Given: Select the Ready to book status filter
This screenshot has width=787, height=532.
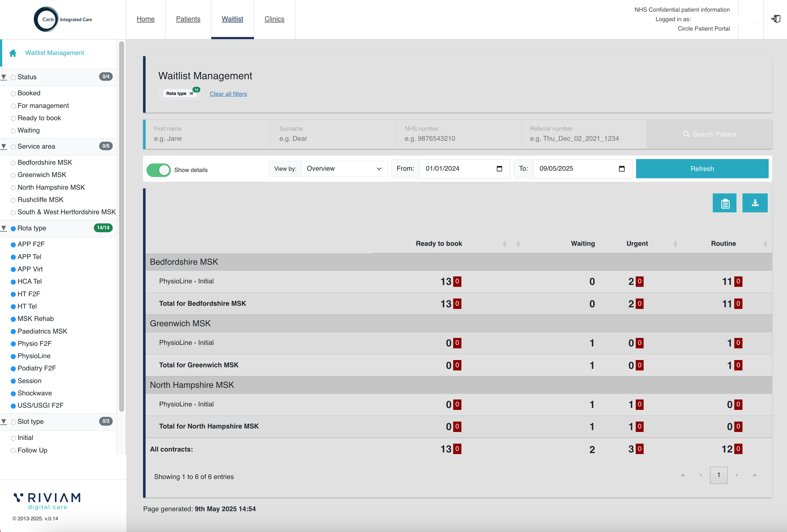Looking at the screenshot, I should [13, 118].
